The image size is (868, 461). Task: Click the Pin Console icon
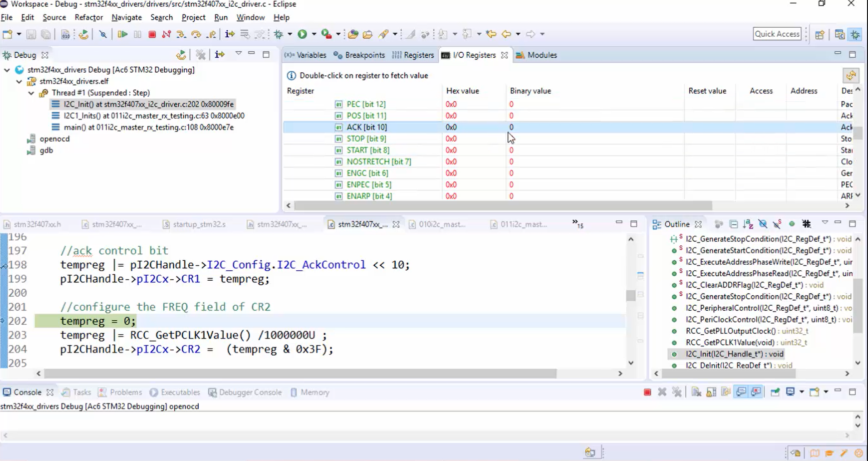click(775, 392)
